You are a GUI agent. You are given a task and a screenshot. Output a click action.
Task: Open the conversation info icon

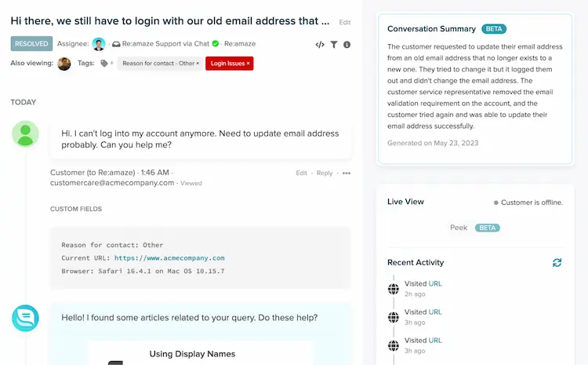pyautogui.click(x=347, y=45)
